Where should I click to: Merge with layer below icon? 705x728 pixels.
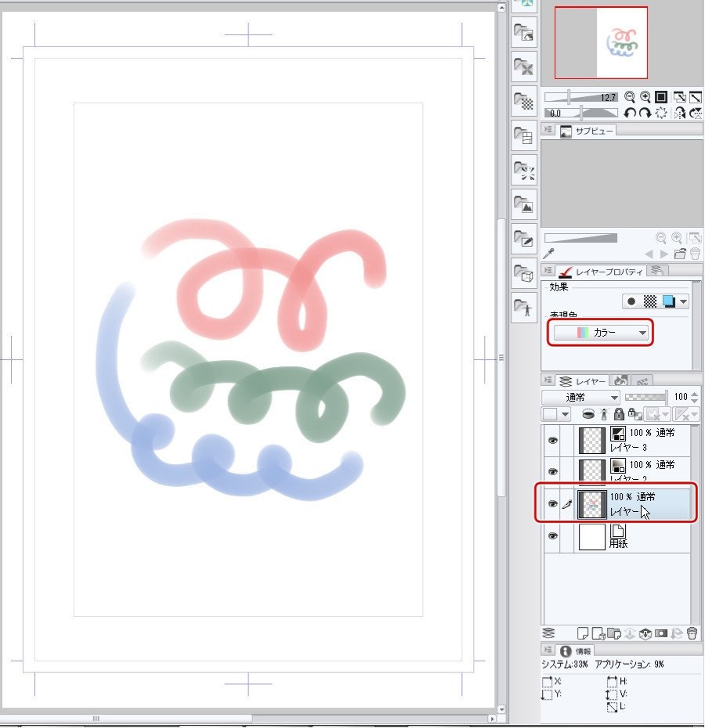[x=645, y=633]
